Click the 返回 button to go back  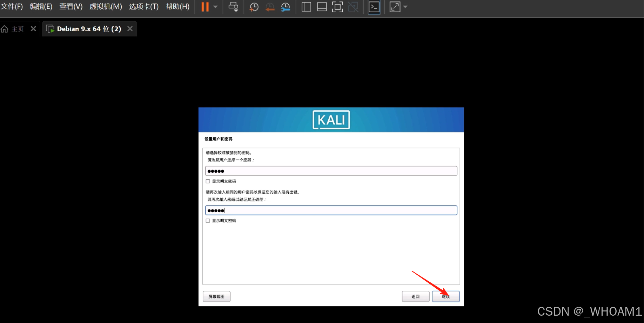click(416, 297)
